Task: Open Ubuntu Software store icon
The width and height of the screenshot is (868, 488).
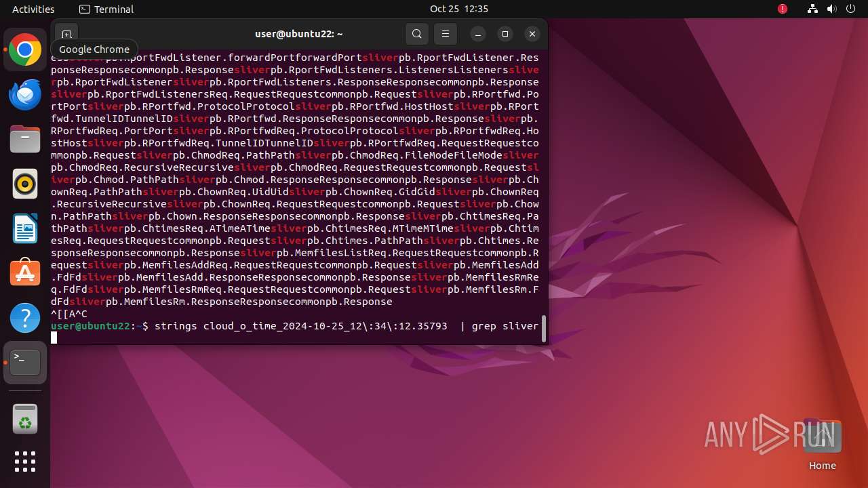Action: point(25,273)
